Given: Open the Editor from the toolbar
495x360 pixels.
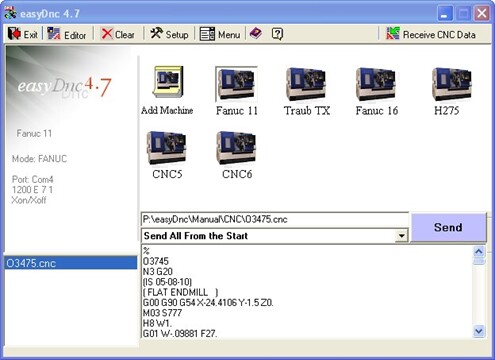Looking at the screenshot, I should [x=67, y=34].
